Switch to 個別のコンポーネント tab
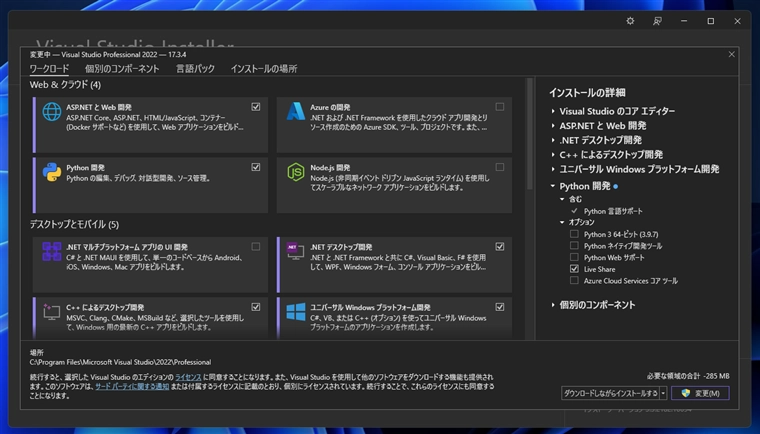Image resolution: width=760 pixels, height=434 pixels. pyautogui.click(x=122, y=69)
